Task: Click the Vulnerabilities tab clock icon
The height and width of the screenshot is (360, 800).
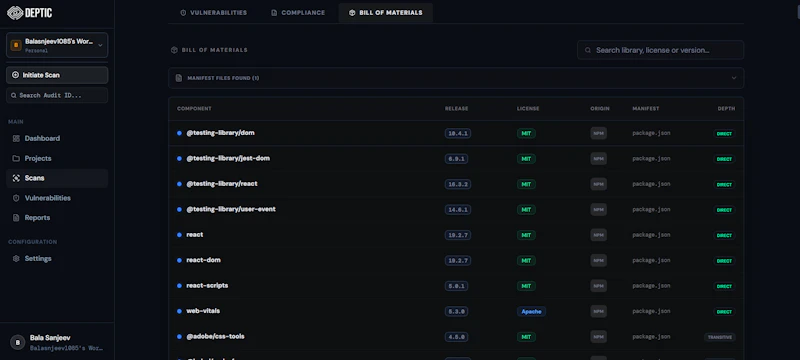Action: (183, 13)
